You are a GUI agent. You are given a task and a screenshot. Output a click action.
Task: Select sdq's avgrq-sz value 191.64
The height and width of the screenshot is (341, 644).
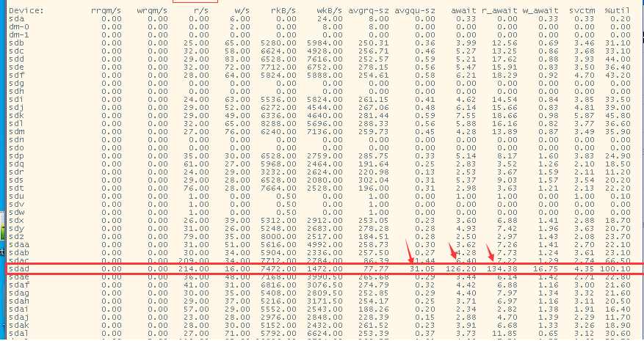click(373, 164)
